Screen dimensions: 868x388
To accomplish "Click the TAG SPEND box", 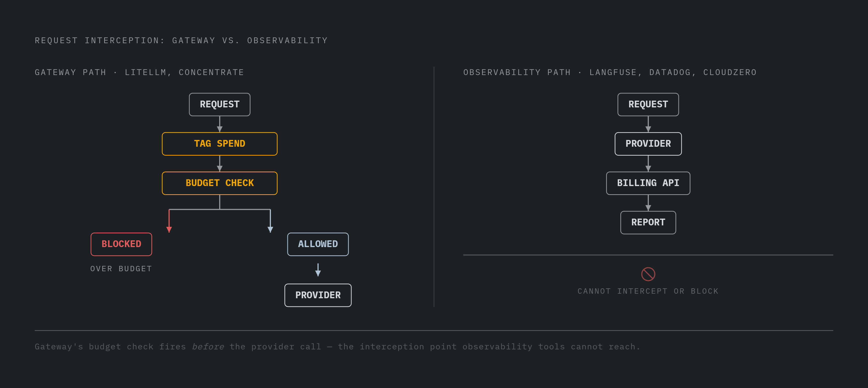I will tap(220, 144).
